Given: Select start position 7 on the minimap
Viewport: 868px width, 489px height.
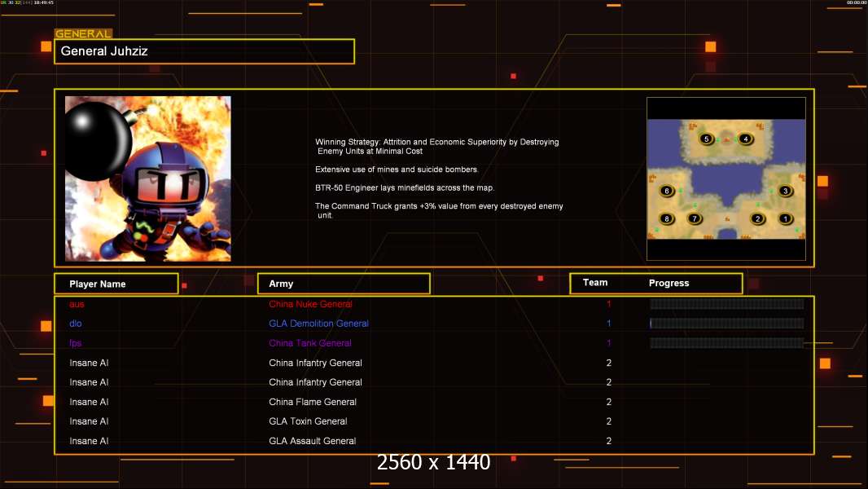Looking at the screenshot, I should (x=695, y=218).
